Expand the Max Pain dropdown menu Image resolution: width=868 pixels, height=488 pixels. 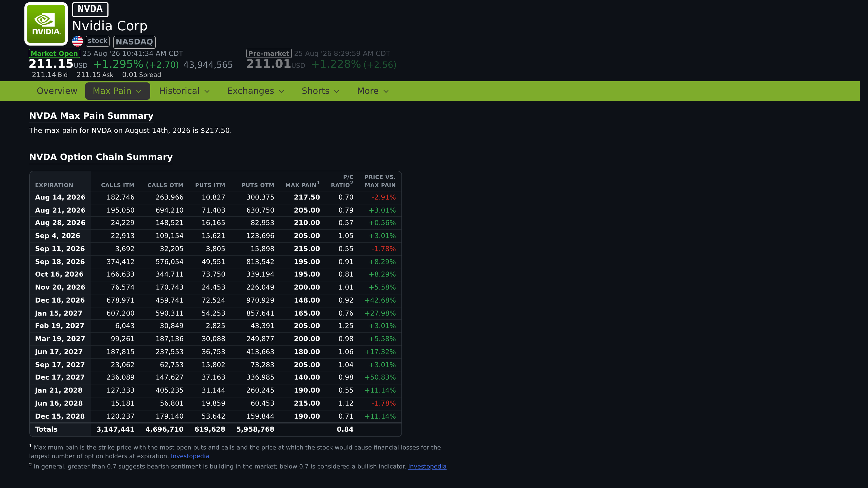118,91
